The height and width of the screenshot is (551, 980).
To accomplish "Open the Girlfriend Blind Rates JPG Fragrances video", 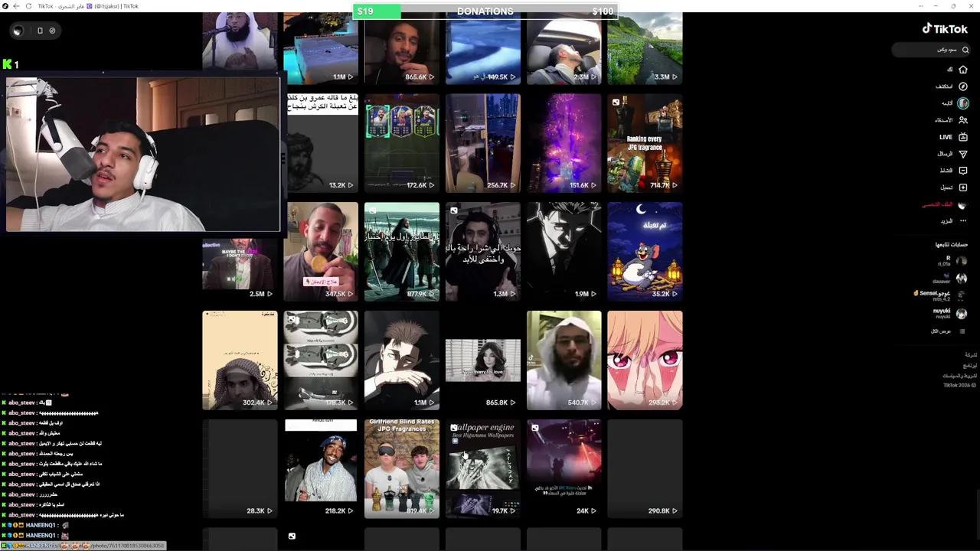I will (x=402, y=468).
